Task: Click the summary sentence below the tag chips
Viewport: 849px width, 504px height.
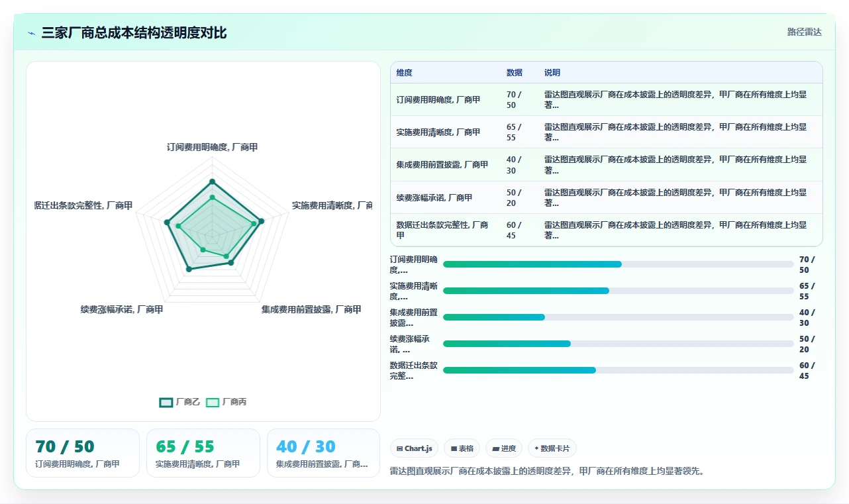Action: click(x=548, y=472)
